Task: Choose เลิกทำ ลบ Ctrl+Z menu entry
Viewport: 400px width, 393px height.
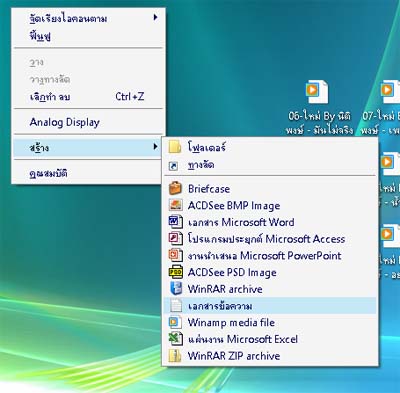Action: coord(87,97)
